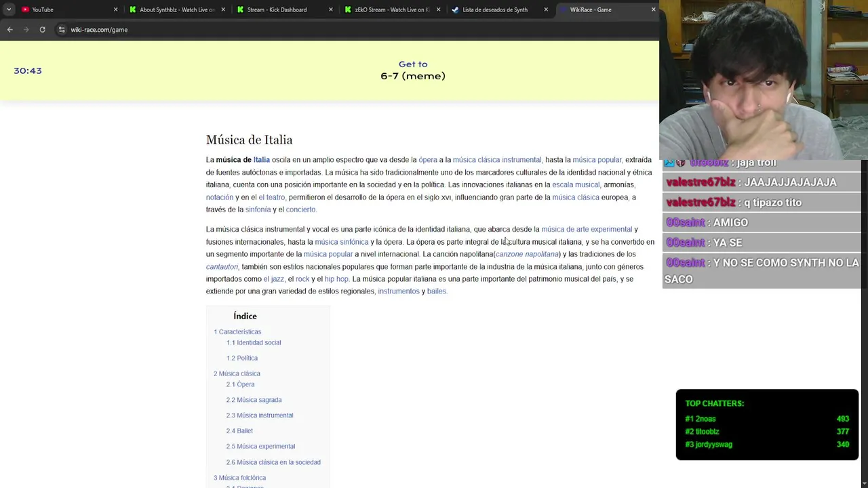868x488 pixels.
Task: Open the hip hop link
Action: pos(336,279)
